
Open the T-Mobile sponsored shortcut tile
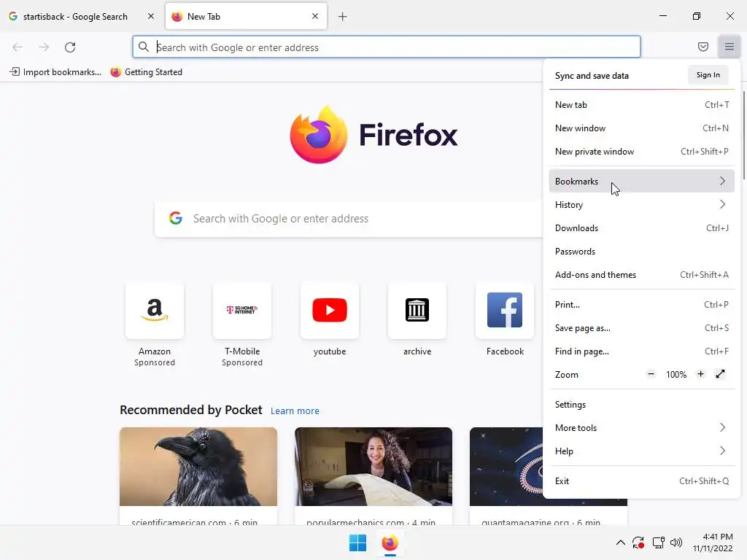242,311
